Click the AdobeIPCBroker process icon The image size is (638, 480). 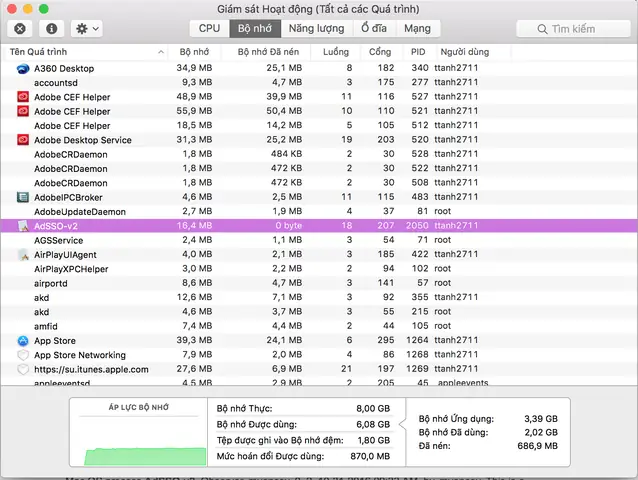(x=23, y=197)
